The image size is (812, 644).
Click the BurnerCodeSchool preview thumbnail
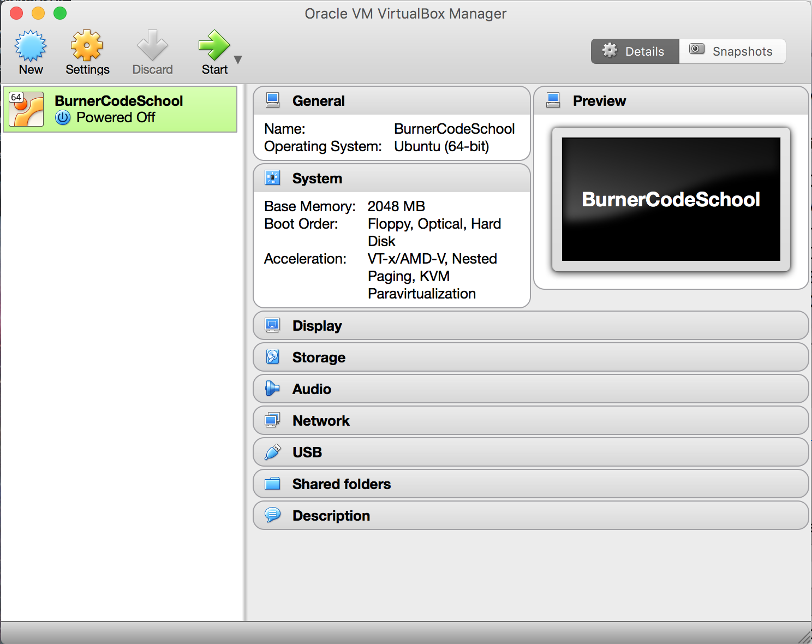tap(671, 199)
